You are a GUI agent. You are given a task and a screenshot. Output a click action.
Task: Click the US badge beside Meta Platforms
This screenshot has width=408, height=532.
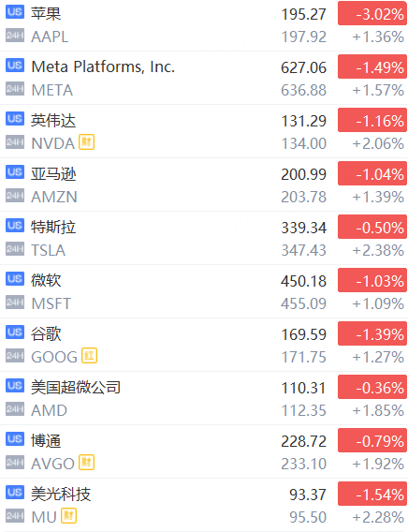click(x=15, y=66)
